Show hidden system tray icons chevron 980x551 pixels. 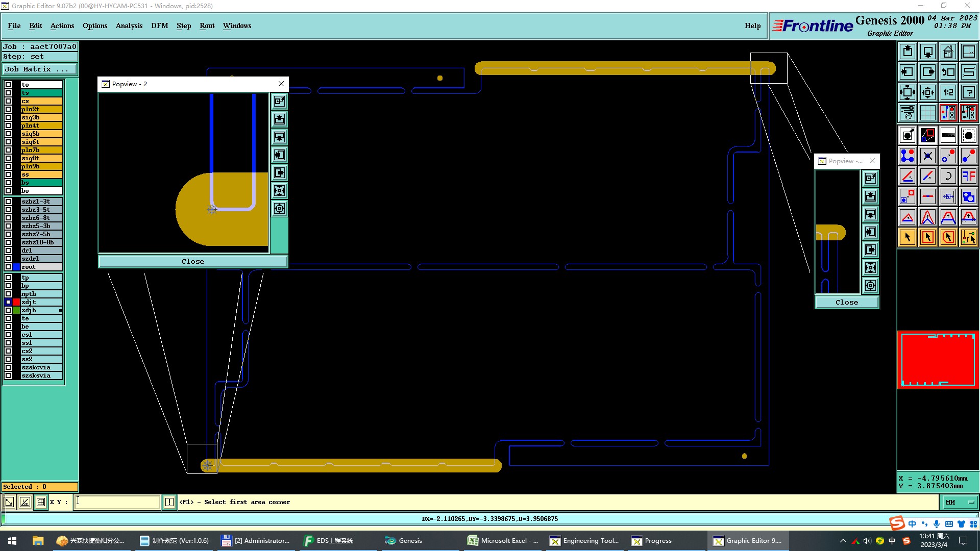843,541
